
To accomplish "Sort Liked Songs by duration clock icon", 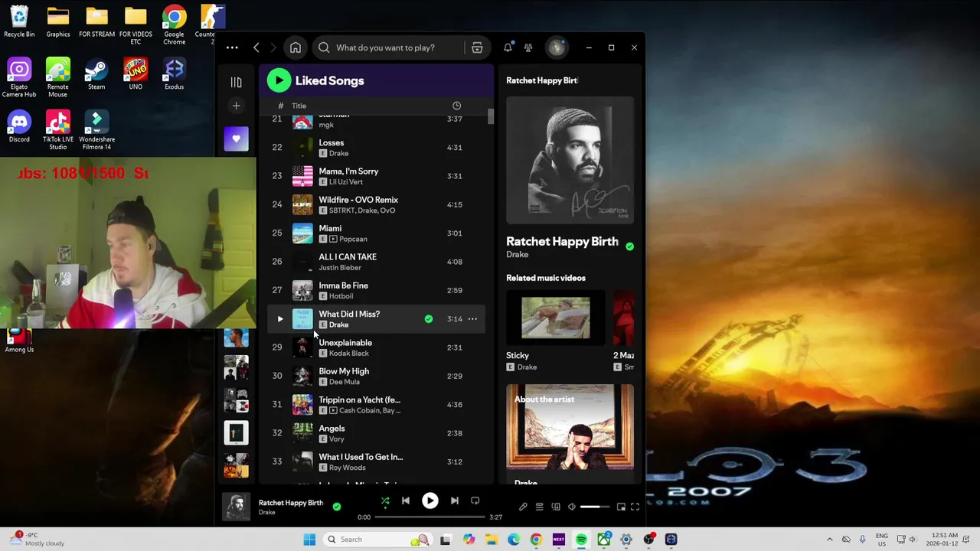I will (x=456, y=106).
